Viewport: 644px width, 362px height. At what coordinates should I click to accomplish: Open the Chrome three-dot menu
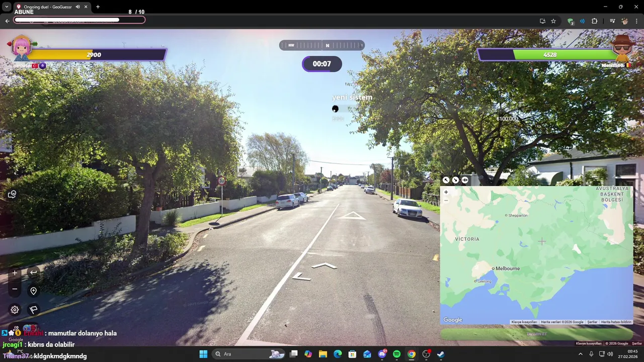click(x=636, y=21)
